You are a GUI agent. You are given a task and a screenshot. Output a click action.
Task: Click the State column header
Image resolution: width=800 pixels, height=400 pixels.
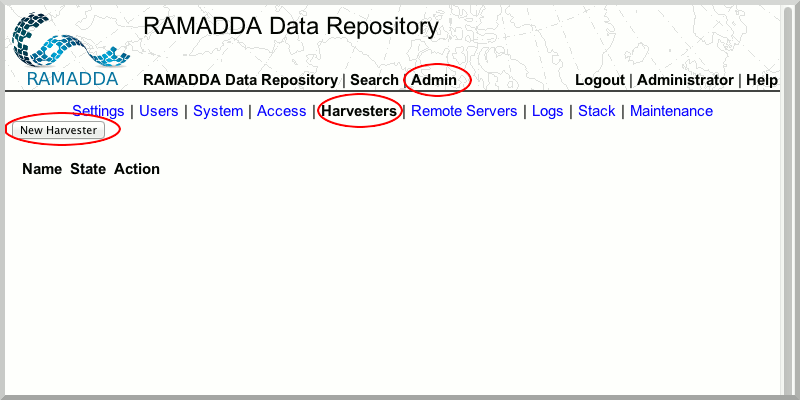coord(88,169)
